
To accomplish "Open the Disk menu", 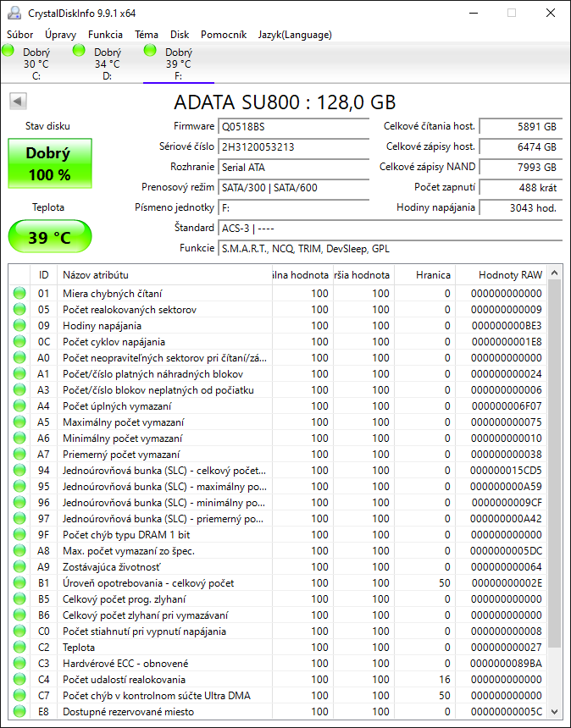I will tap(180, 35).
